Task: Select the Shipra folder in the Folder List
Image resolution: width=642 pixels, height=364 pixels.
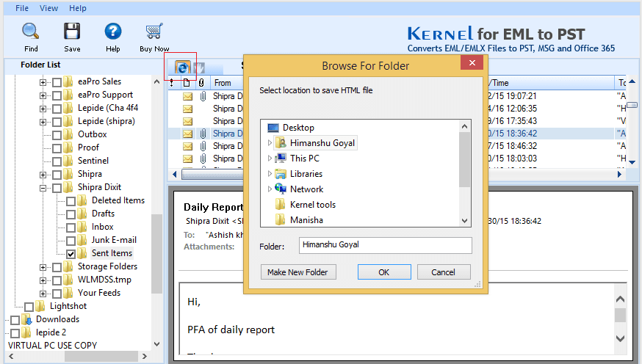Action: click(x=90, y=174)
